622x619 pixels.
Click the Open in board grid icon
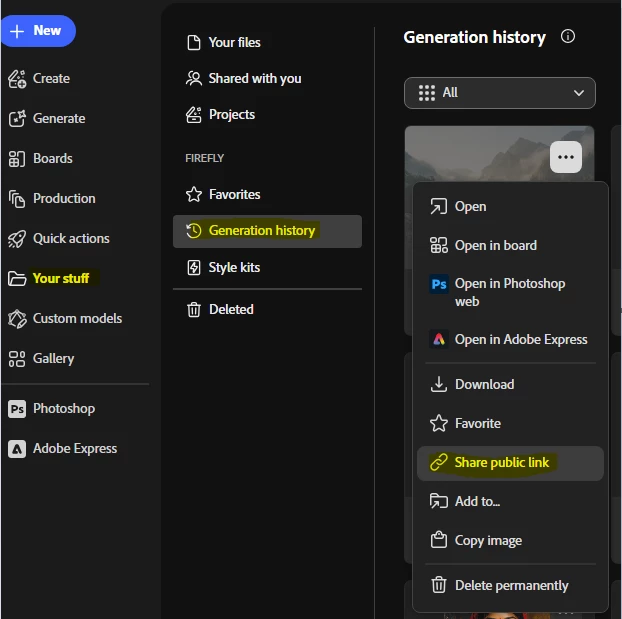pos(439,245)
